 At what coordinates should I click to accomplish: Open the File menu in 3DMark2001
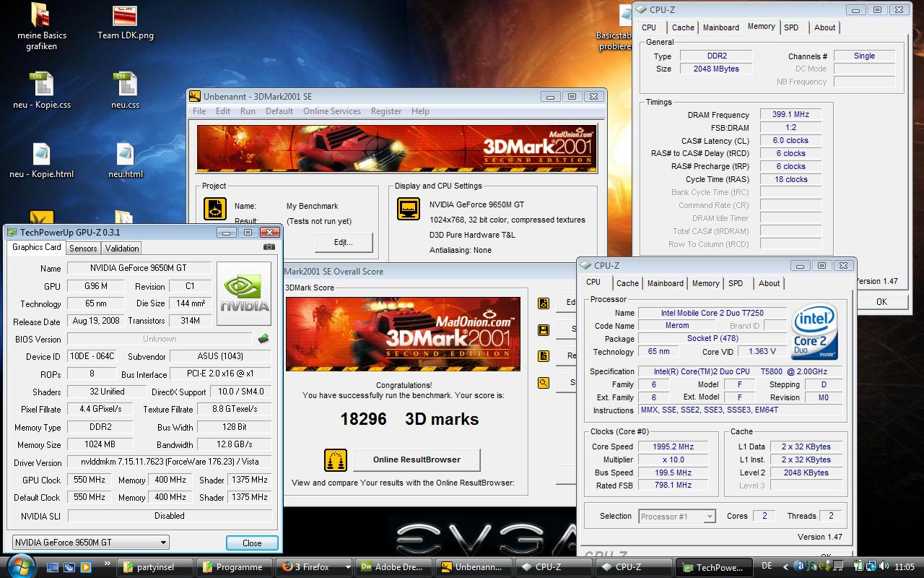pyautogui.click(x=199, y=111)
